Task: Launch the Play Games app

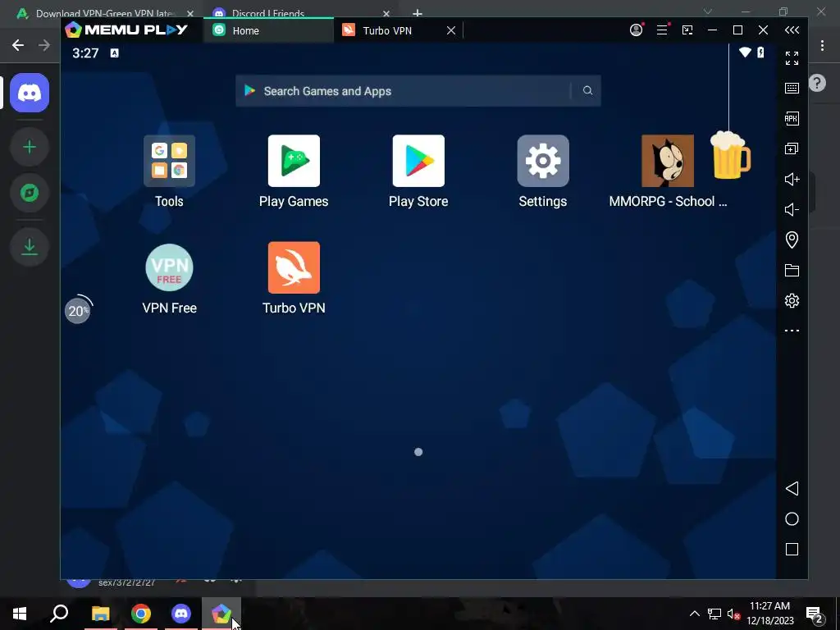Action: tap(294, 161)
